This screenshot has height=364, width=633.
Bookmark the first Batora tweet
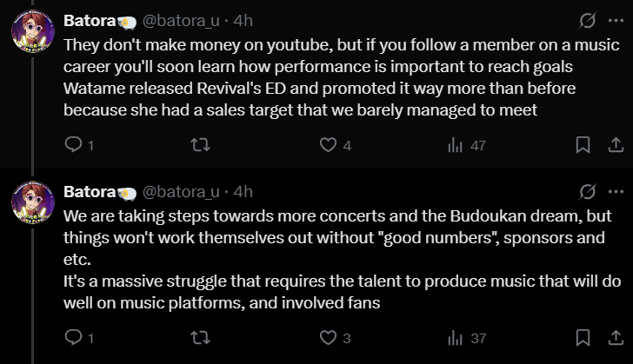(x=583, y=145)
